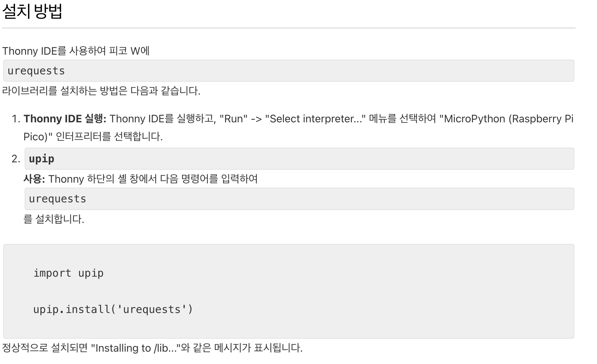
Task: Click the "MicroPython (Raspberry Pi quoted text
Action: [x=506, y=119]
